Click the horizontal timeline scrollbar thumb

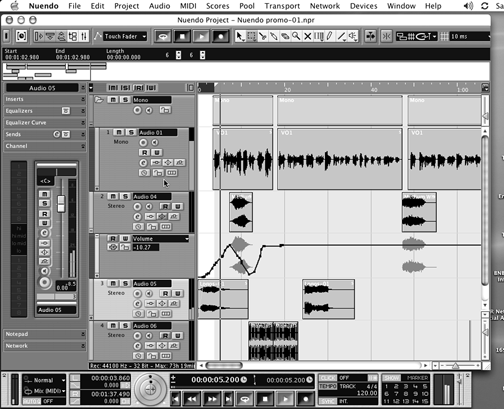[224, 366]
